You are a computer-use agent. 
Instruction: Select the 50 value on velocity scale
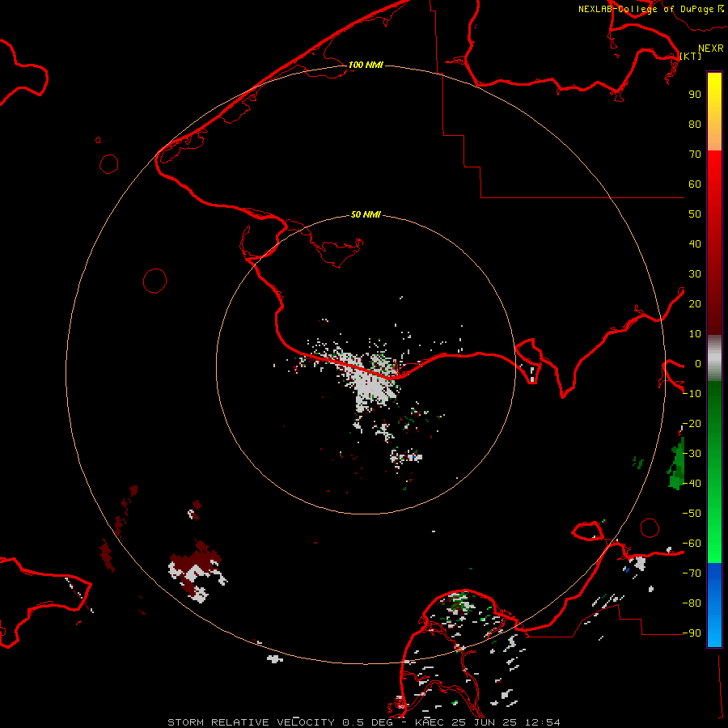(695, 214)
